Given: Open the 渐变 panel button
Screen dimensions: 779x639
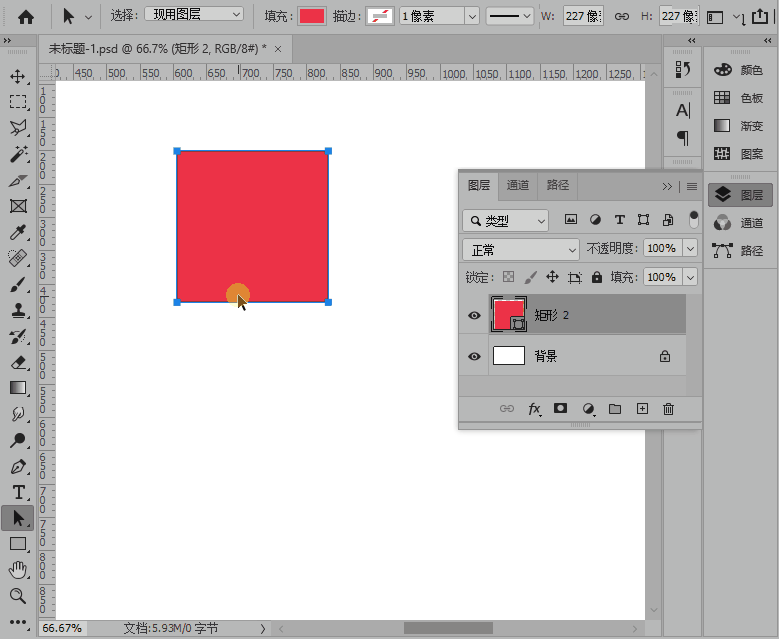Looking at the screenshot, I should pos(740,126).
